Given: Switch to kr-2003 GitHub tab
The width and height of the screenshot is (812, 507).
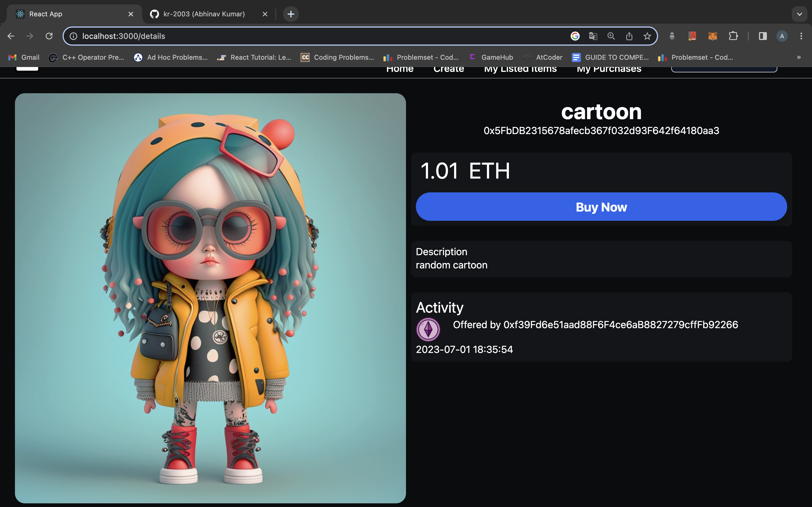Looking at the screenshot, I should [204, 14].
